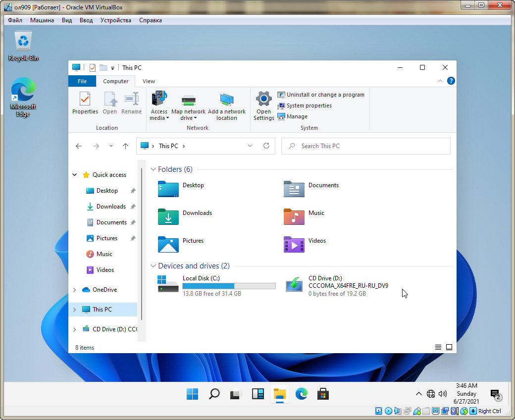Open the File menu tab
Viewport: 515px width, 420px height.
[x=82, y=81]
